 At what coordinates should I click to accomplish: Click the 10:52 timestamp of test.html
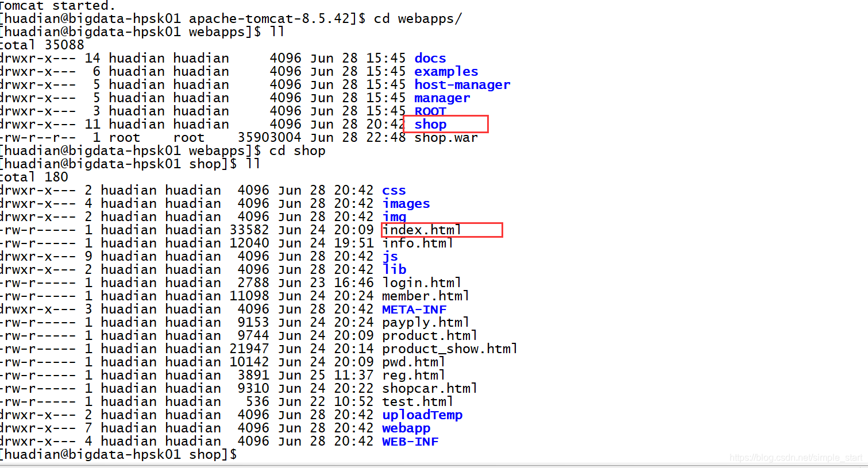pos(354,402)
